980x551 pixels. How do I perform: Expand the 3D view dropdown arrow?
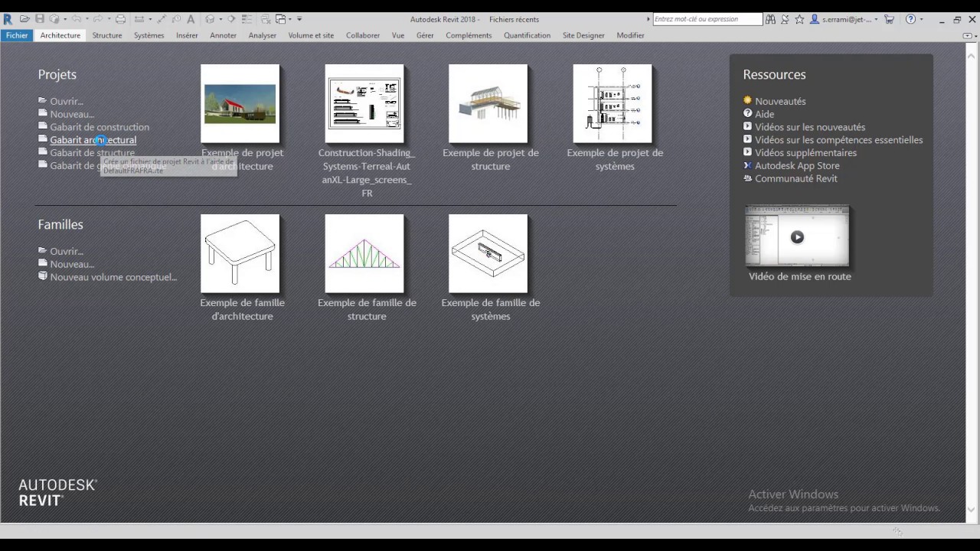point(220,19)
